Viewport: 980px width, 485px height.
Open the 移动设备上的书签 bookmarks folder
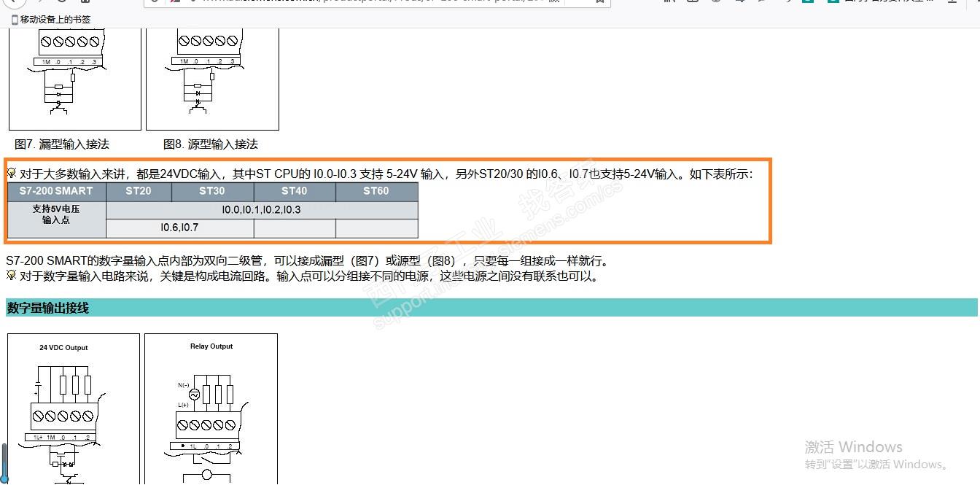(x=50, y=20)
